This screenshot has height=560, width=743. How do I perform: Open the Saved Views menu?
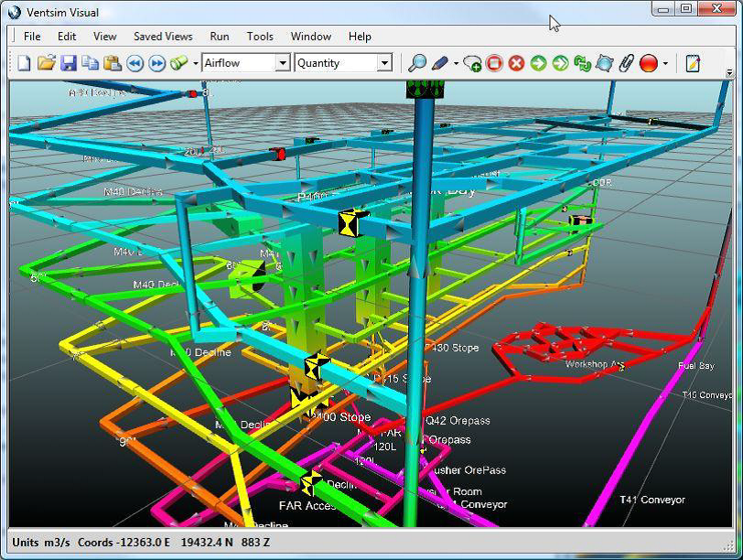[x=163, y=37]
